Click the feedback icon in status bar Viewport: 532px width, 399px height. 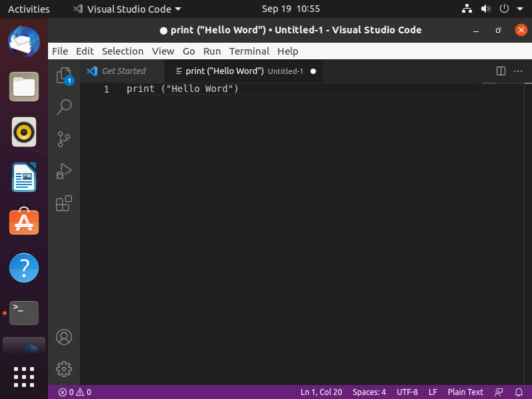pyautogui.click(x=499, y=392)
